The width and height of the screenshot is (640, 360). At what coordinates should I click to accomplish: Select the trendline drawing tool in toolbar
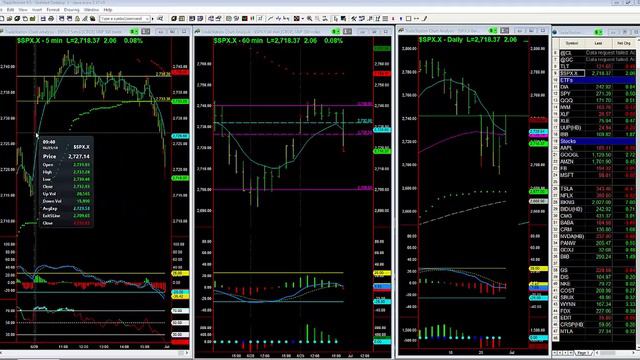(x=270, y=18)
